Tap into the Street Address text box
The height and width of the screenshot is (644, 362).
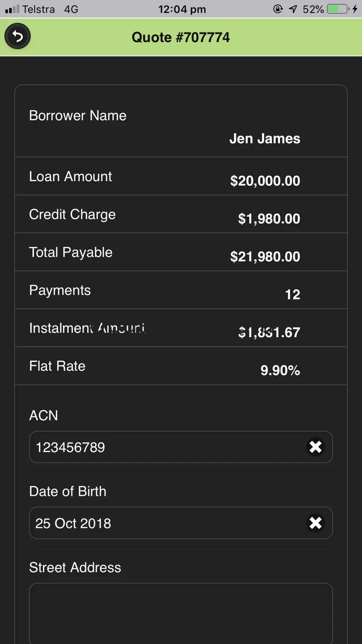point(181,613)
